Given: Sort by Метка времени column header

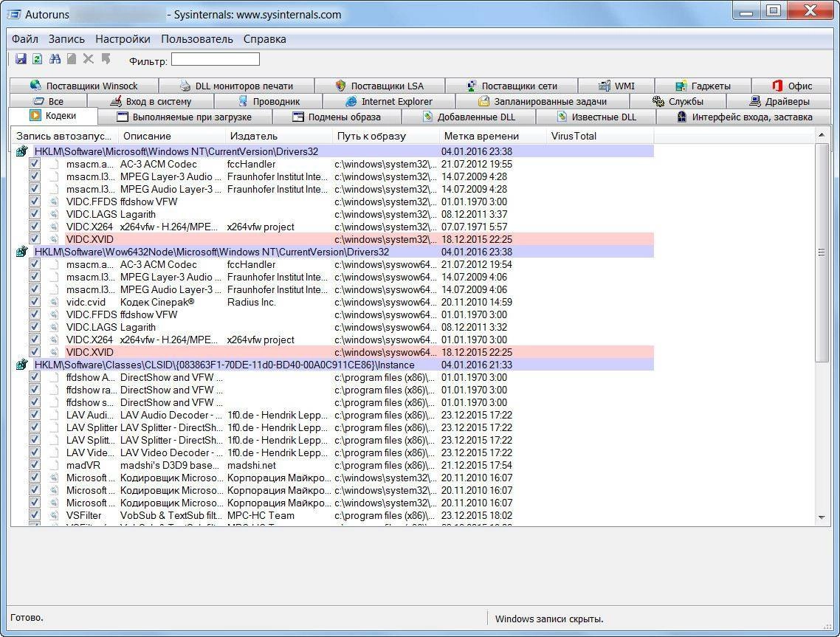Looking at the screenshot, I should click(x=492, y=136).
